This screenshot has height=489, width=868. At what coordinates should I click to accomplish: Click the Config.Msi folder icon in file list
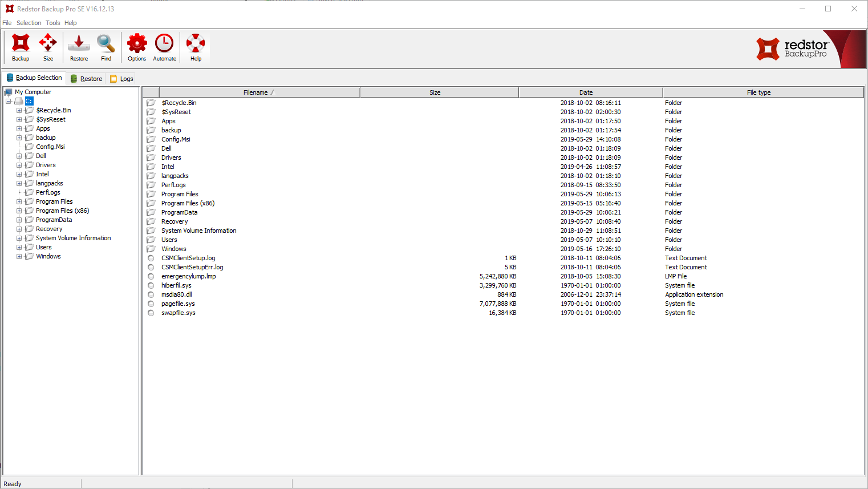point(151,139)
